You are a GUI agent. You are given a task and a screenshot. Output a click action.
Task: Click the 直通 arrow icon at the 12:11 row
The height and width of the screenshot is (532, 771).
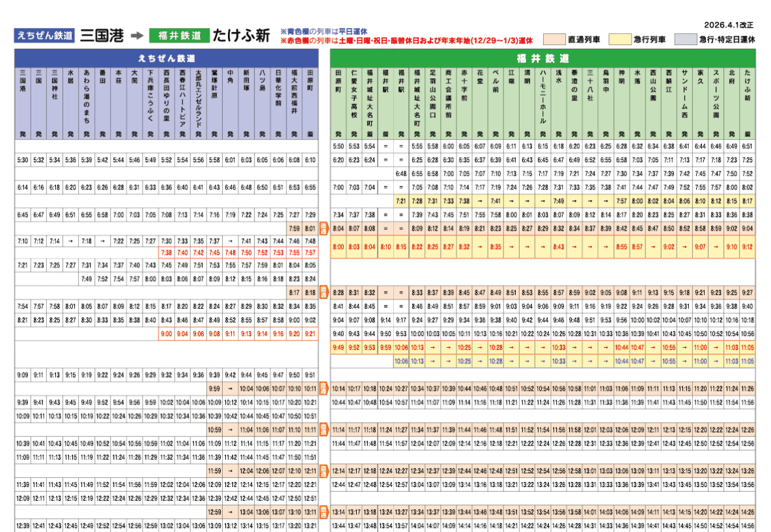[323, 471]
